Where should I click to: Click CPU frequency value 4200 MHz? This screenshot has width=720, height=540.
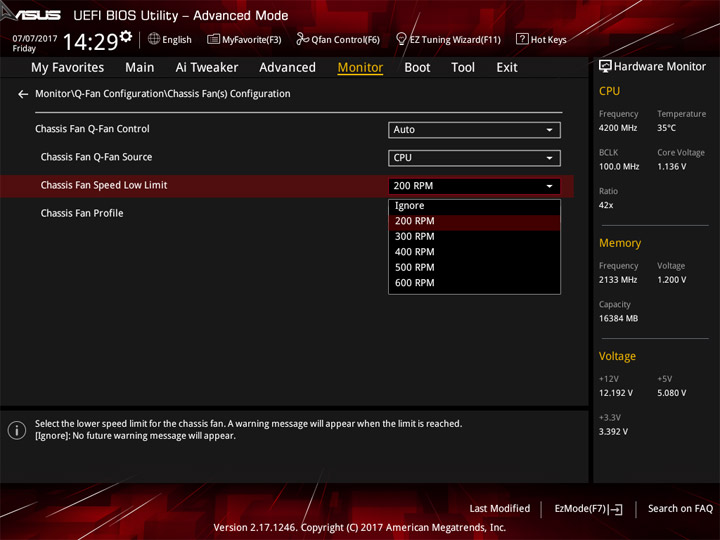click(618, 128)
